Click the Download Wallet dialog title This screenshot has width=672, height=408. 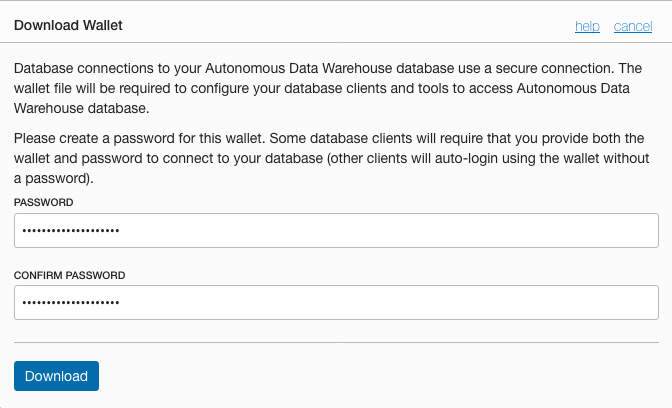[68, 26]
